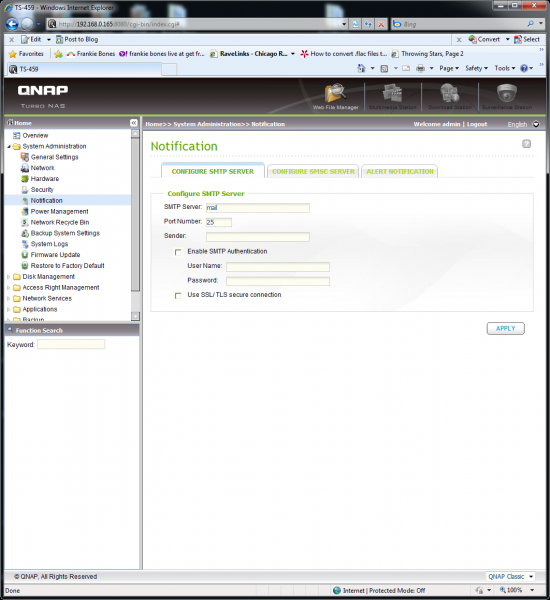Click the Print icon

coord(420,68)
